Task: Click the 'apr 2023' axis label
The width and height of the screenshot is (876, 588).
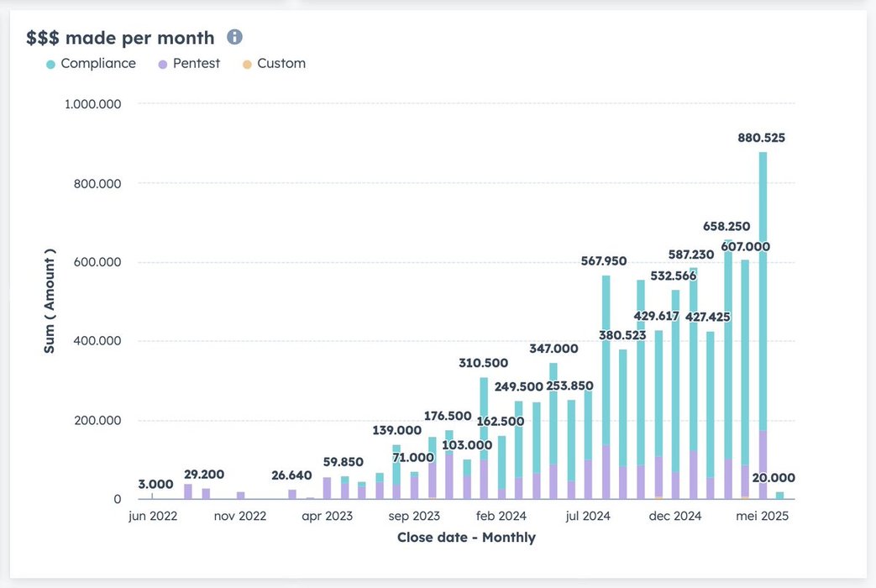Action: click(x=328, y=516)
